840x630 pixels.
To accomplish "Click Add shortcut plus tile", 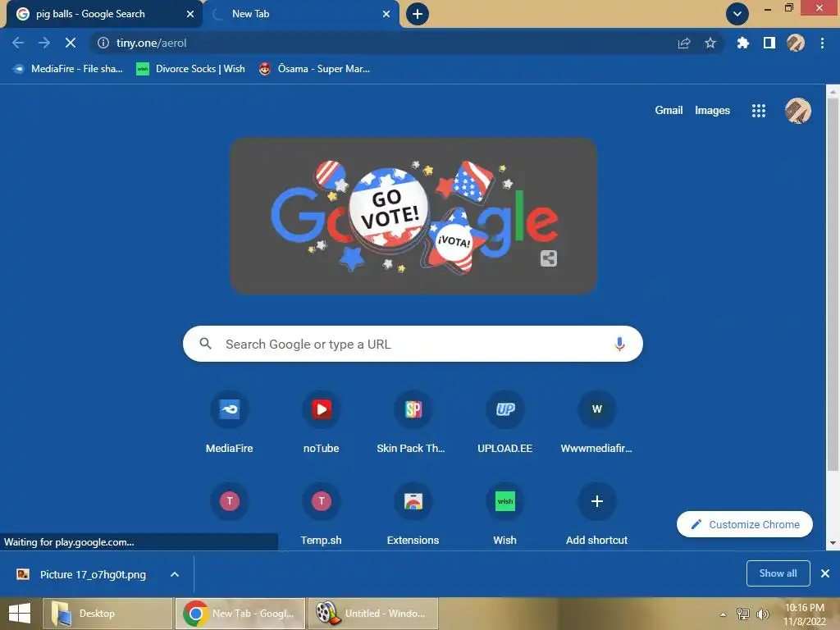I will [x=597, y=514].
